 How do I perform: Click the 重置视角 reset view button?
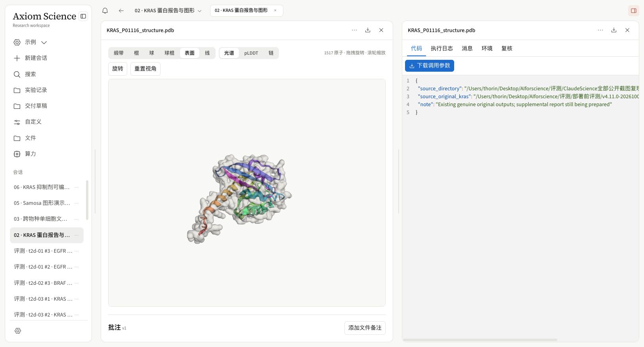click(x=145, y=69)
